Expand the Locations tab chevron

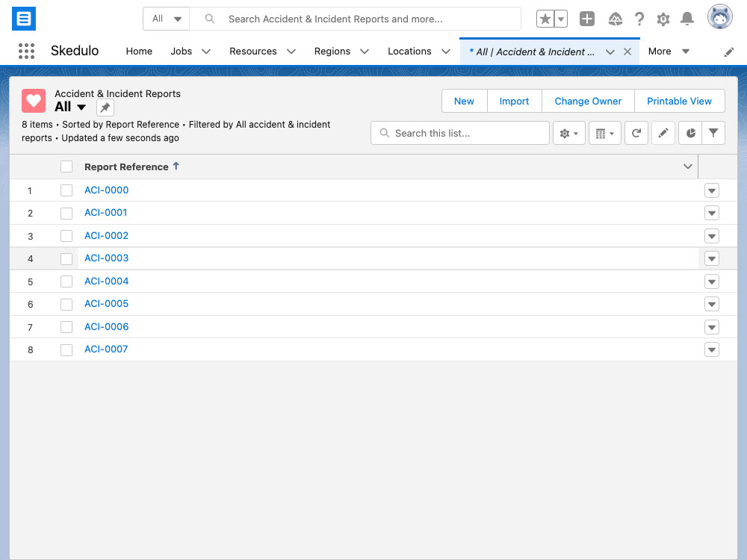click(x=446, y=52)
